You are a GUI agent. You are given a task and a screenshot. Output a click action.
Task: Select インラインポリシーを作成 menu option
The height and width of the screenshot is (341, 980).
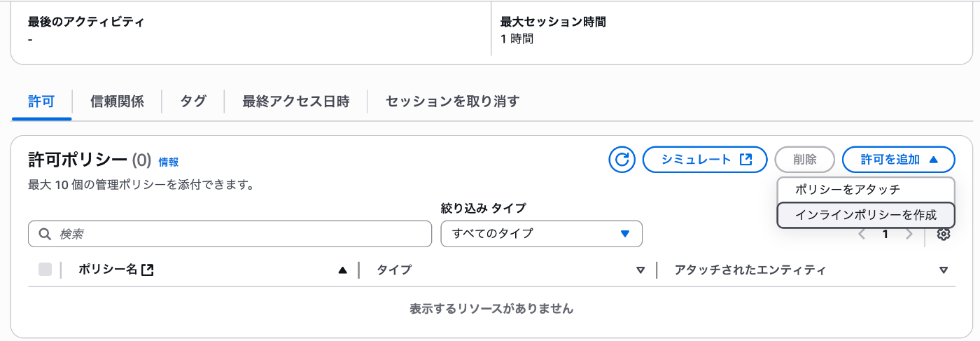click(866, 215)
